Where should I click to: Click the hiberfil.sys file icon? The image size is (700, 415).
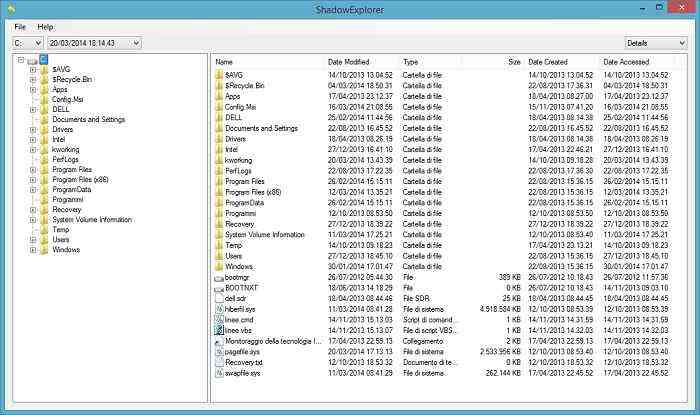(x=219, y=309)
